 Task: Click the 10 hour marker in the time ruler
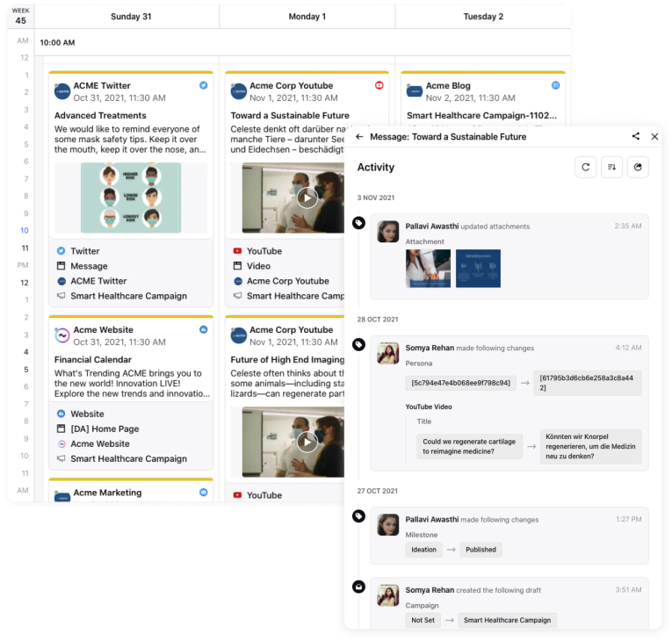[25, 231]
